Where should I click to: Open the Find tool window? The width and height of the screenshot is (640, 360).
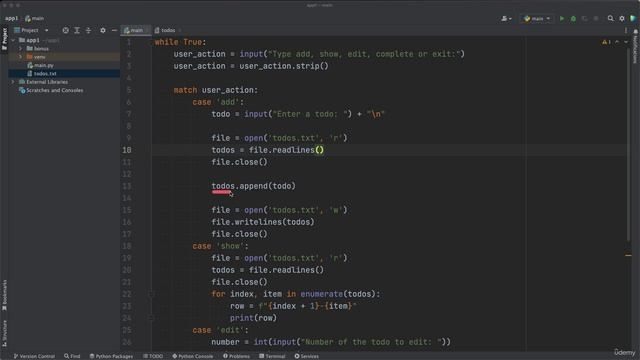pos(72,356)
